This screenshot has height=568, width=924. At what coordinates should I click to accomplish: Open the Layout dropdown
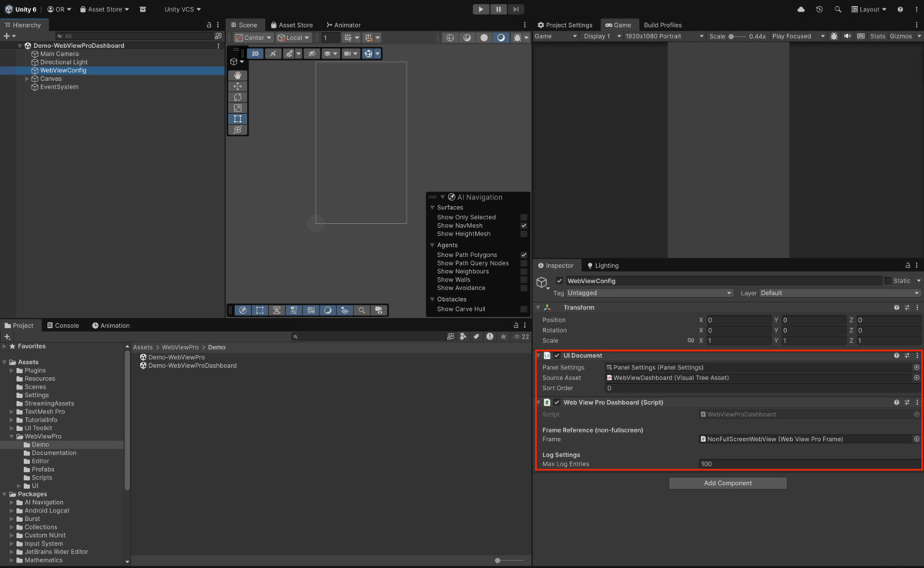(x=869, y=9)
